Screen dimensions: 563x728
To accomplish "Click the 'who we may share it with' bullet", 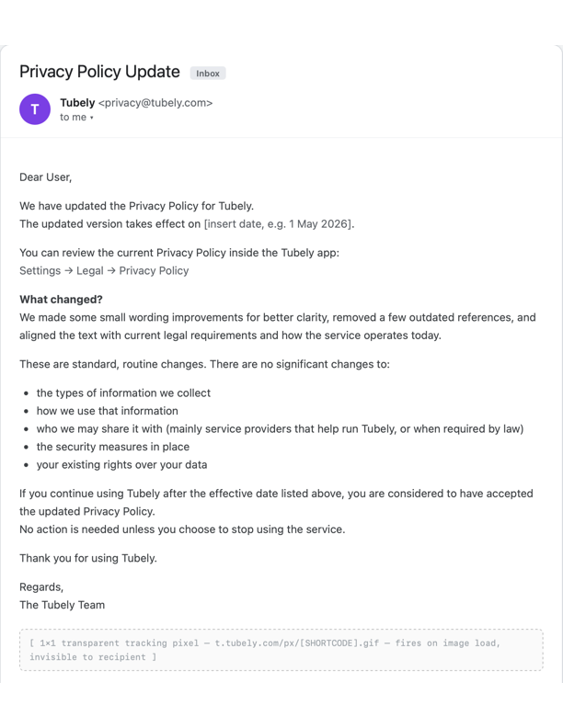I will pos(280,429).
